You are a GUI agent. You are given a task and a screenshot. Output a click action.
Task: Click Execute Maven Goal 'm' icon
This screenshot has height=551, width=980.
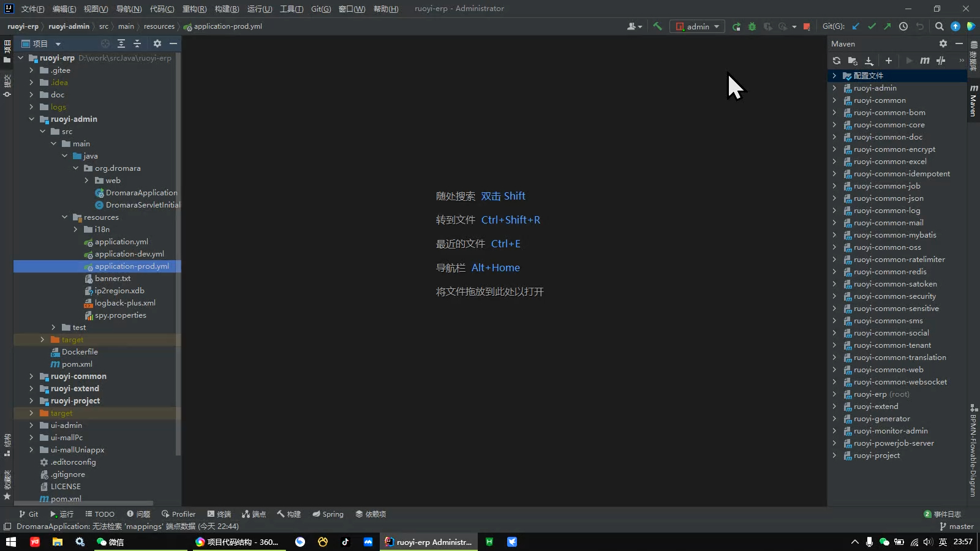pos(925,61)
